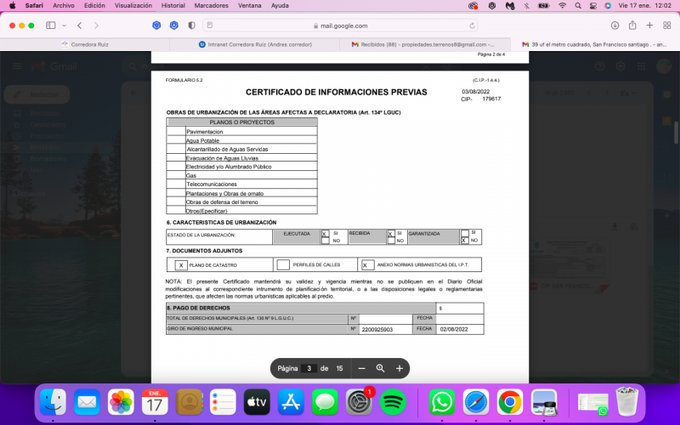The image size is (680, 425).
Task: Open Apple TV from the Dock
Action: tap(257, 402)
